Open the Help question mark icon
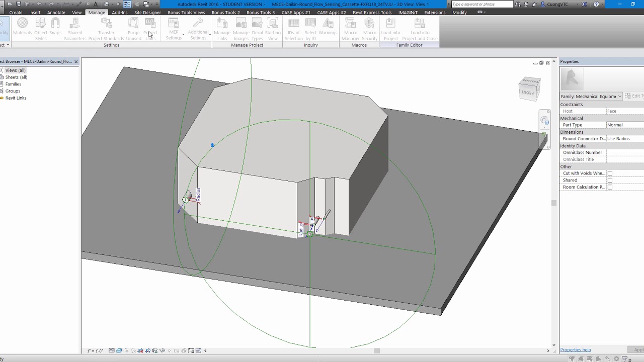644x362 pixels. tap(596, 4)
